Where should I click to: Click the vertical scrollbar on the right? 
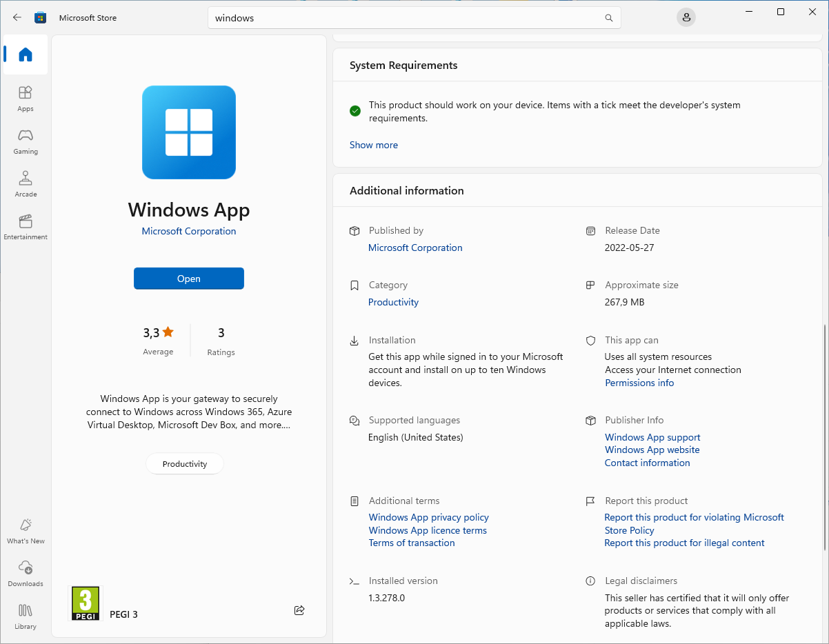coord(825,436)
